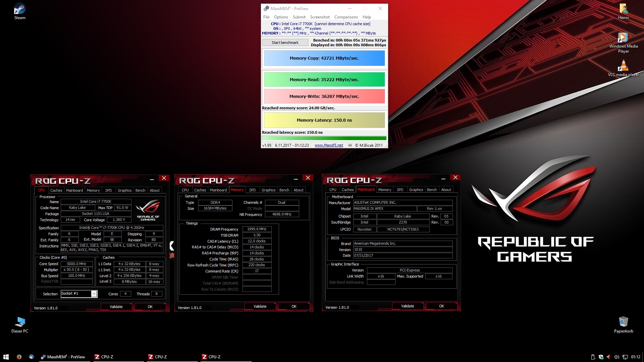Click Validate in left CPU-Z window

(116, 307)
